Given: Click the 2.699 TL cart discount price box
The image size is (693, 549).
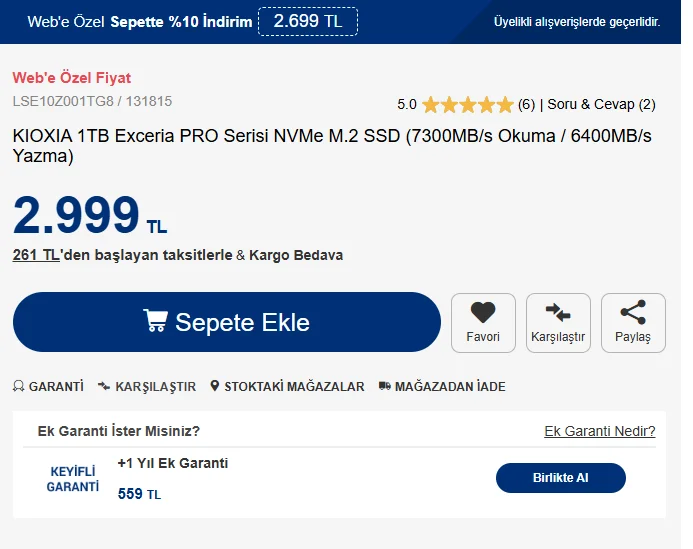Looking at the screenshot, I should [x=308, y=21].
